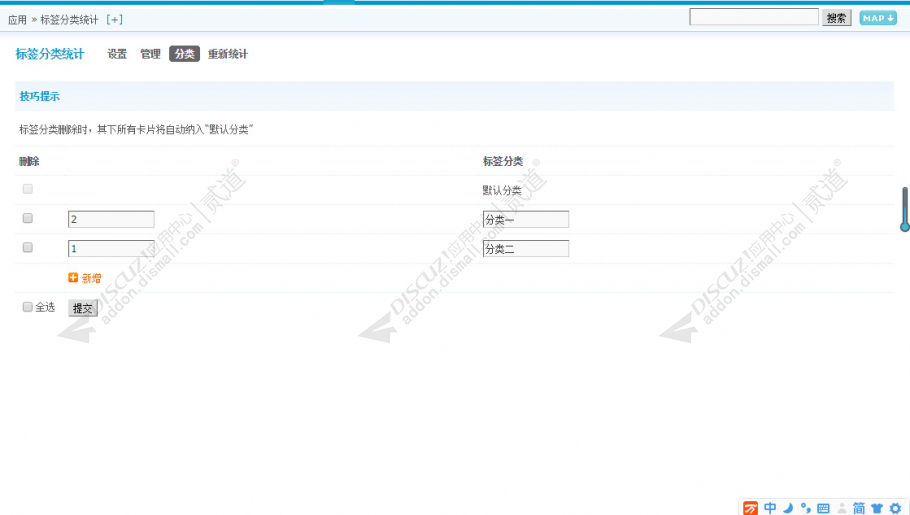Click the blue vertical scroll slider handle

point(905,210)
